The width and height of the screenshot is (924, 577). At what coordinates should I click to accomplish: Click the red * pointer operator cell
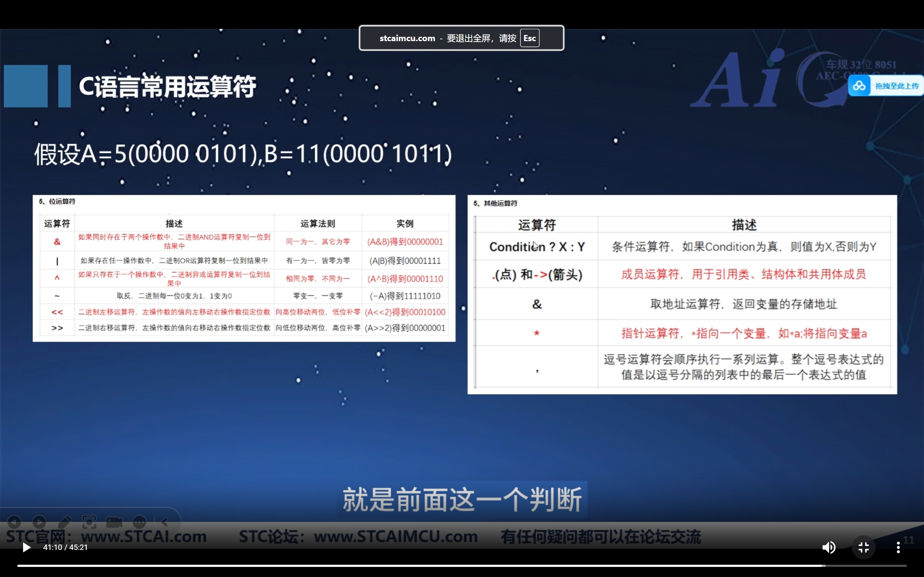click(537, 333)
